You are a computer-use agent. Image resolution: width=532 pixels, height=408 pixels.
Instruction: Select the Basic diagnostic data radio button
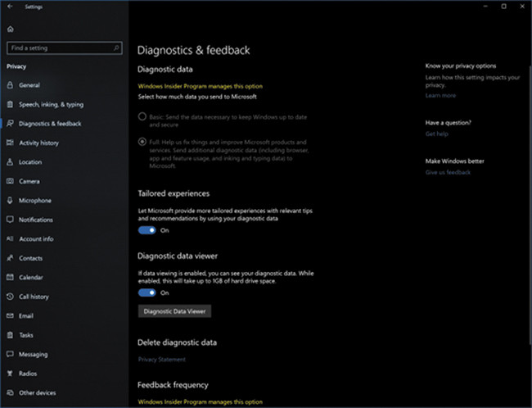142,117
